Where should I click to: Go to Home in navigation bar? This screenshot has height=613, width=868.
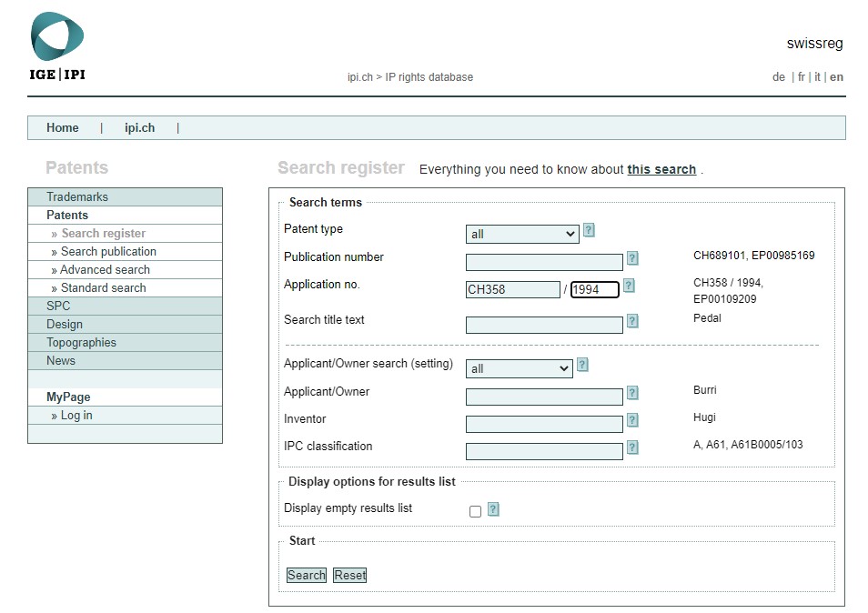point(63,128)
